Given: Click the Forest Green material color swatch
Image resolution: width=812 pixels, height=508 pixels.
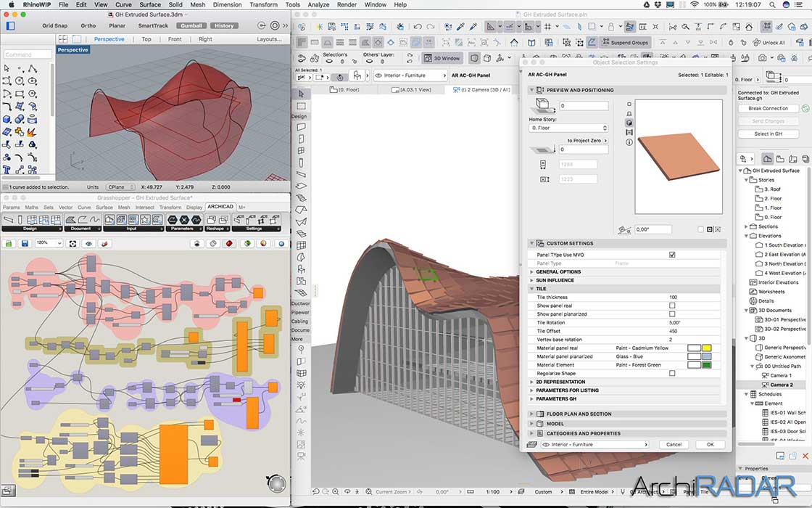Looking at the screenshot, I should pyautogui.click(x=706, y=365).
